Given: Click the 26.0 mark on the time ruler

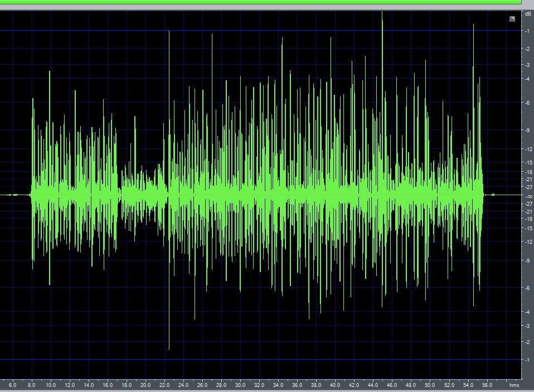Looking at the screenshot, I should pyautogui.click(x=202, y=385).
